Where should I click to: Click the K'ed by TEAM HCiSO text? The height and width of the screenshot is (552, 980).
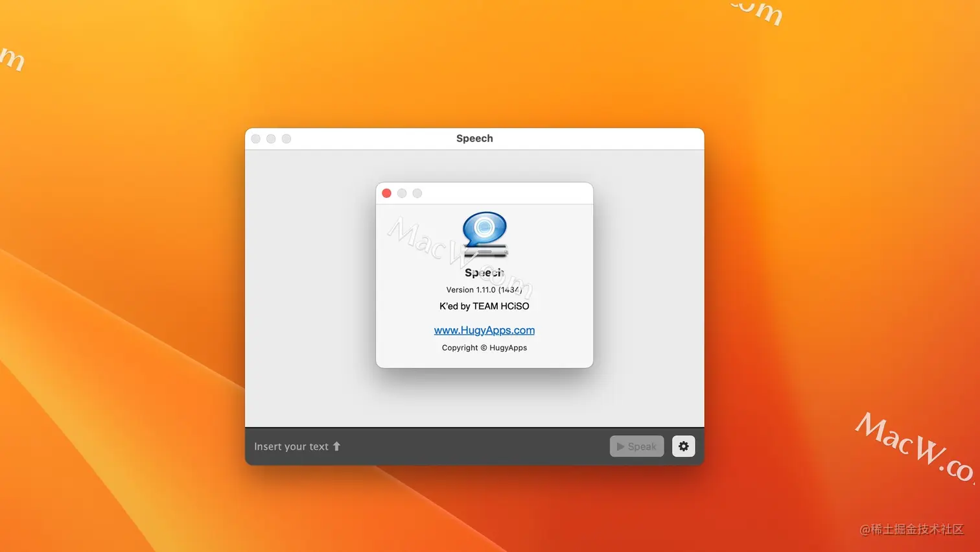pos(484,306)
